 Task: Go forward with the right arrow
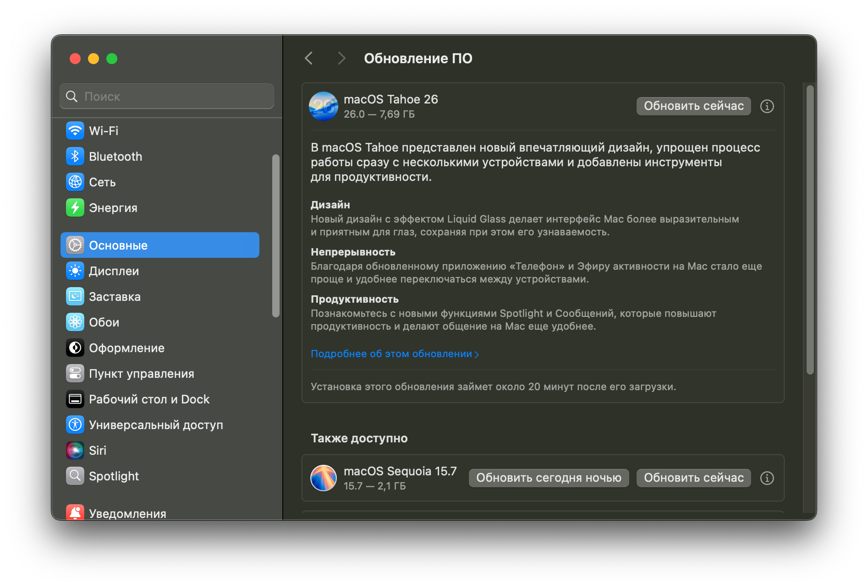pos(341,59)
